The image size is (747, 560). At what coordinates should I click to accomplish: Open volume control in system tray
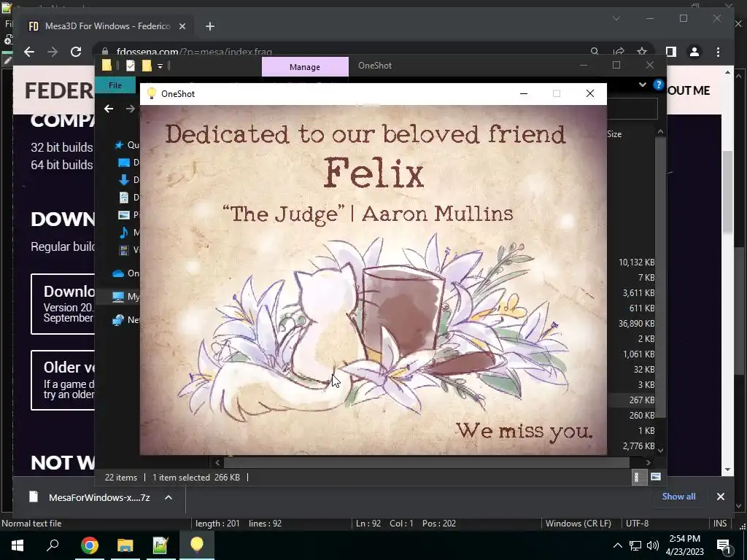point(653,545)
